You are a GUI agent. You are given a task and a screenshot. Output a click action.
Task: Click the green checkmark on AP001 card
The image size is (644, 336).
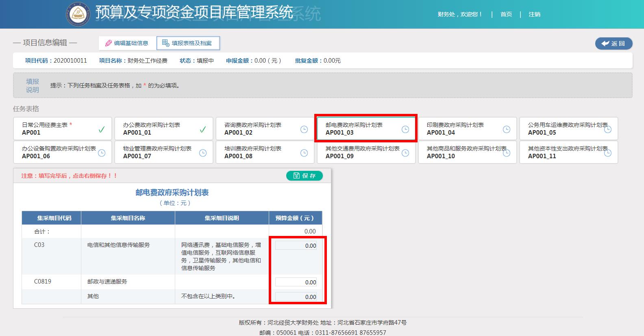[x=102, y=129]
